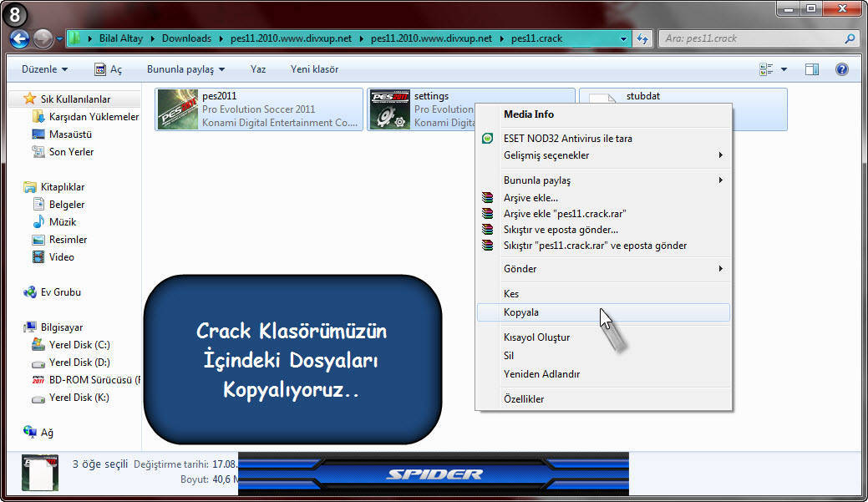Viewport: 868px width, 502px height.
Task: Open the Düzenle menu
Action: 44,69
